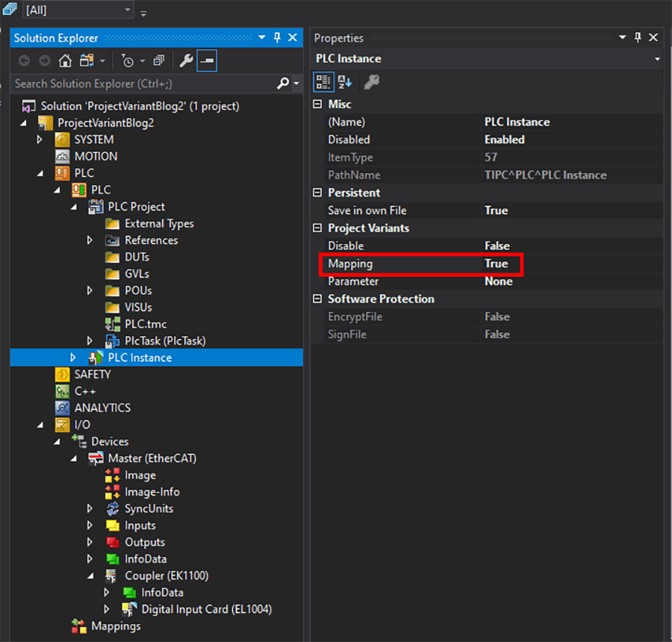This screenshot has height=642, width=672.
Task: Select the Digital Input Card (EL1004) icon
Action: tap(129, 609)
